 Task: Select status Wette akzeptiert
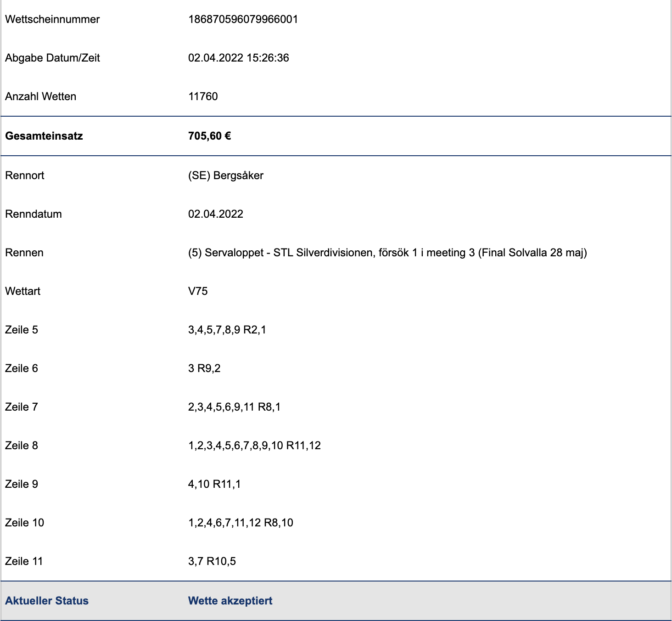pyautogui.click(x=230, y=601)
